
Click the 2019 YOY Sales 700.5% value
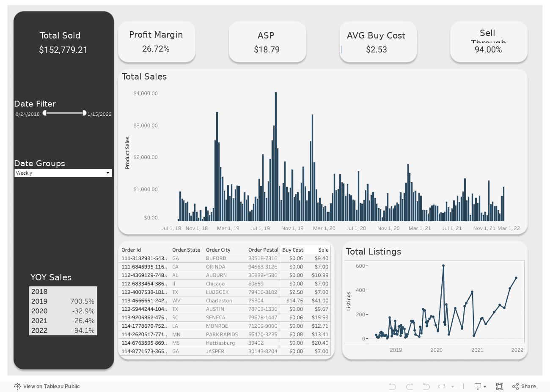click(x=82, y=302)
